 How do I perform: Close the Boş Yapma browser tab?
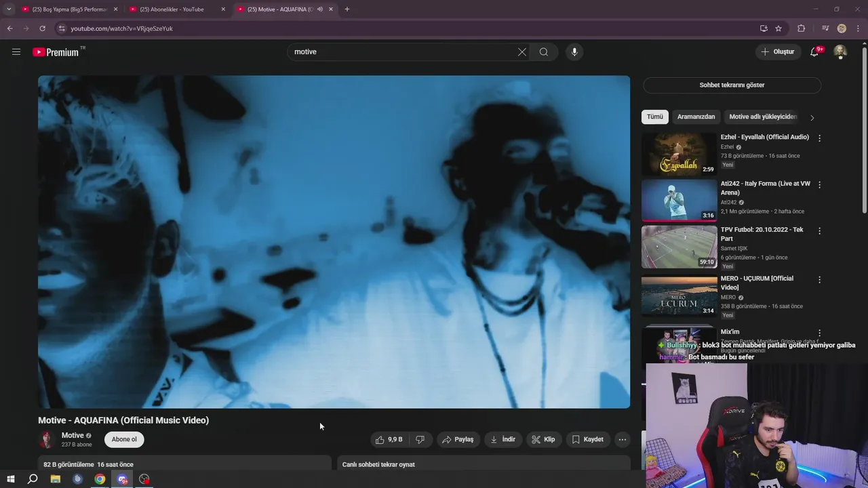(115, 9)
